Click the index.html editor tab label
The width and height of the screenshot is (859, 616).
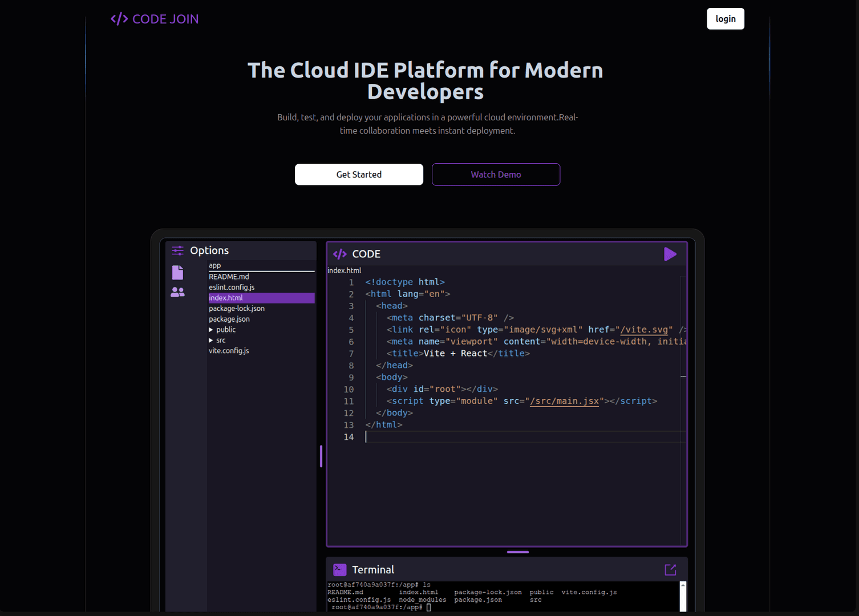click(x=344, y=270)
